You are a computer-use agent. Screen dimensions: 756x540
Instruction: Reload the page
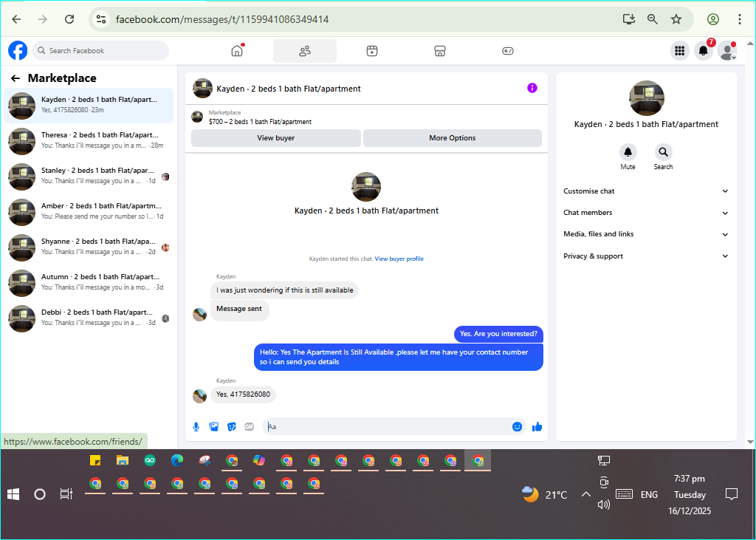point(69,19)
